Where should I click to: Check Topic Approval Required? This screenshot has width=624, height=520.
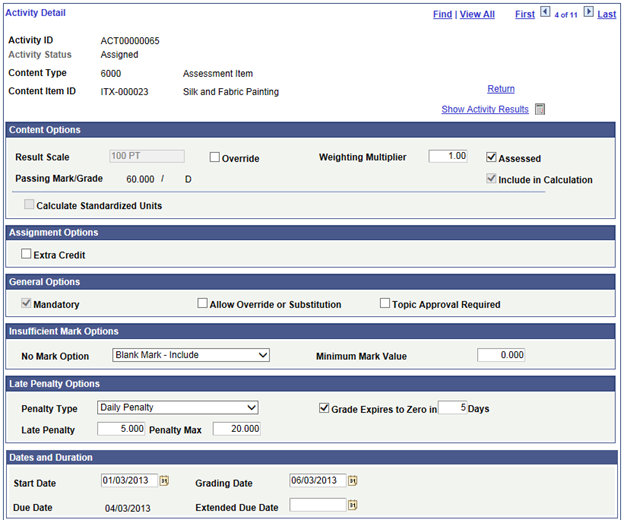pos(384,303)
